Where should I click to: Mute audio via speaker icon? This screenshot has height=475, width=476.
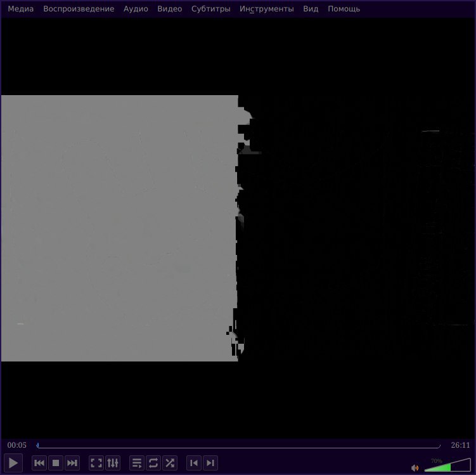pyautogui.click(x=415, y=468)
